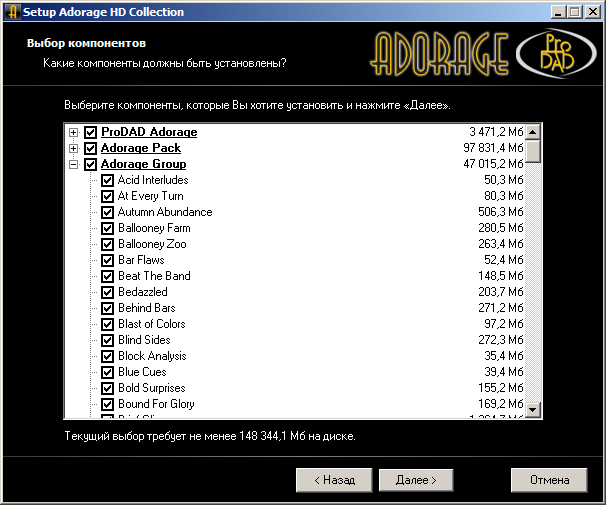The width and height of the screenshot is (606, 505).
Task: Click the component list scrollbar thumb
Action: (x=533, y=151)
